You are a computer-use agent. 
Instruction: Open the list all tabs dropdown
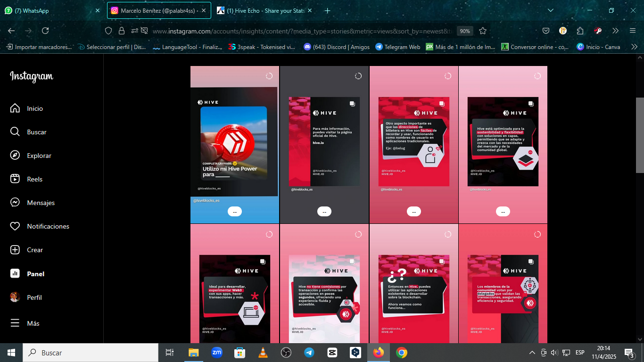pyautogui.click(x=551, y=10)
